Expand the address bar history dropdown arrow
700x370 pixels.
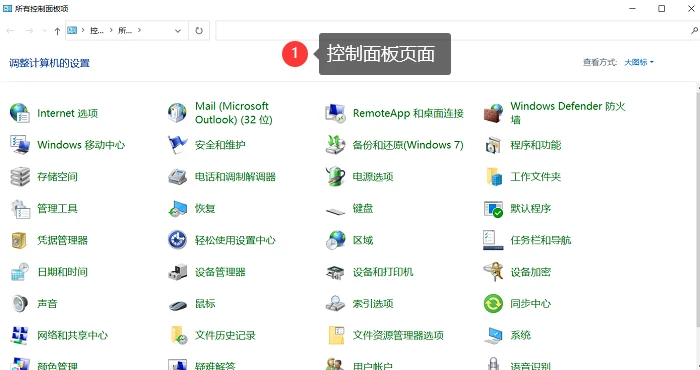point(178,31)
